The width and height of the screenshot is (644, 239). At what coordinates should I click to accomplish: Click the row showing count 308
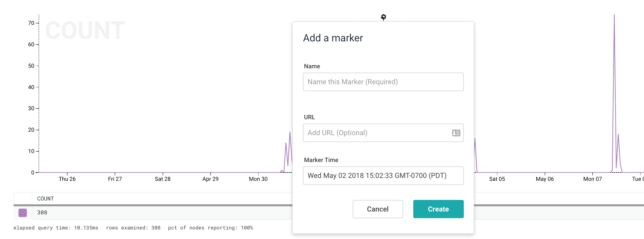[42, 212]
